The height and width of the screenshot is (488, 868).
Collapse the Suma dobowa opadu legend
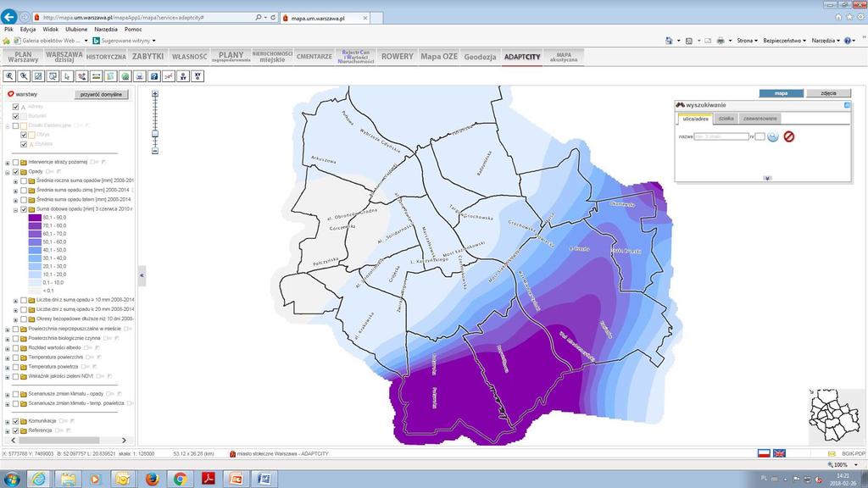tap(16, 210)
